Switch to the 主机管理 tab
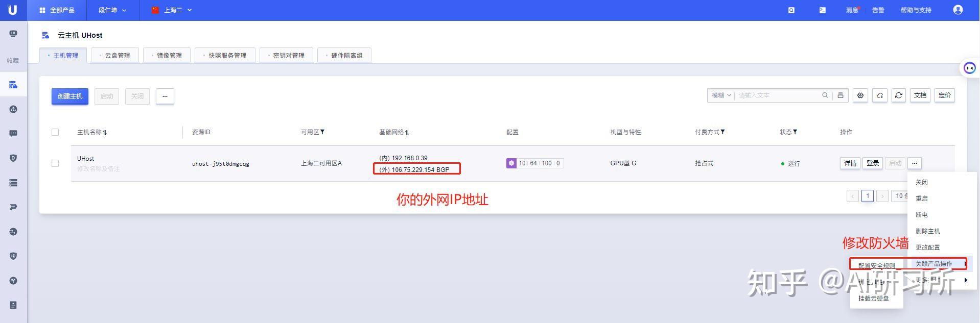Image resolution: width=980 pixels, height=323 pixels. (63, 56)
